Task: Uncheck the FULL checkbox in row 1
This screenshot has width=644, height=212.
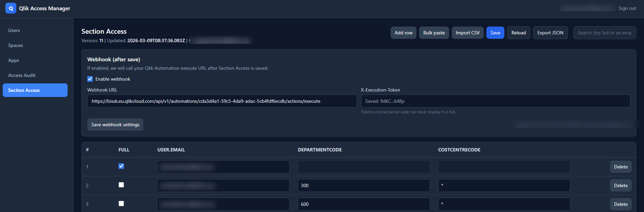Action: pos(121,166)
